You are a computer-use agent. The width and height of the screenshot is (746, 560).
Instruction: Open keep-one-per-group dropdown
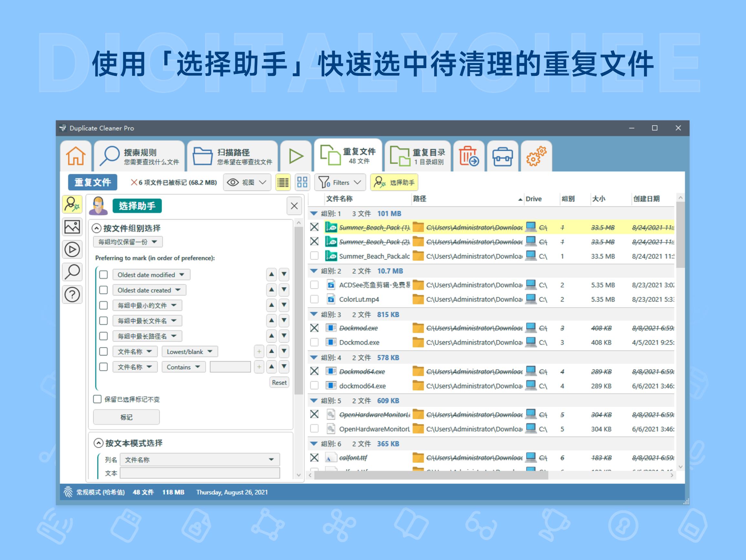click(128, 242)
